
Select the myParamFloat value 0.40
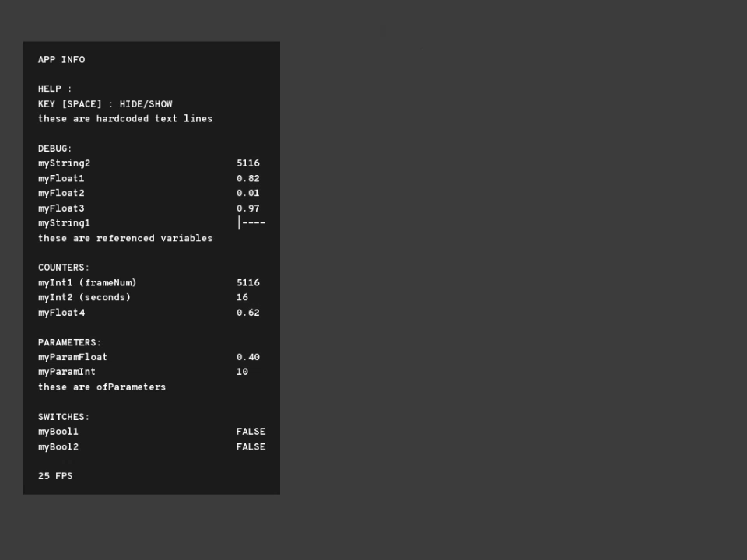click(x=248, y=357)
